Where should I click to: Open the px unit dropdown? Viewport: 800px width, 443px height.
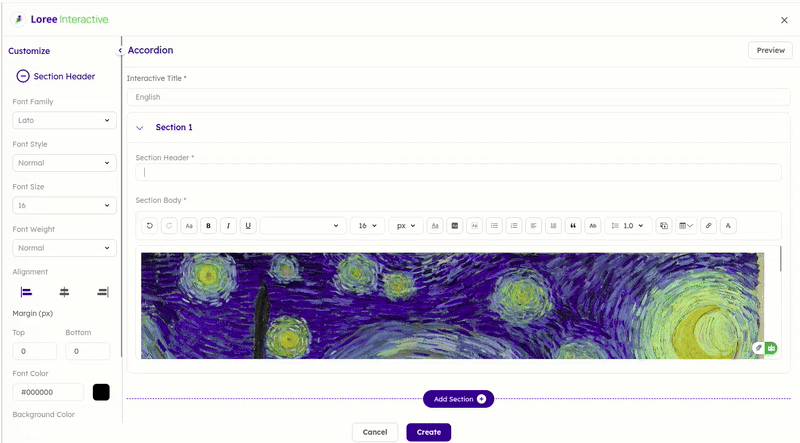[x=406, y=226]
